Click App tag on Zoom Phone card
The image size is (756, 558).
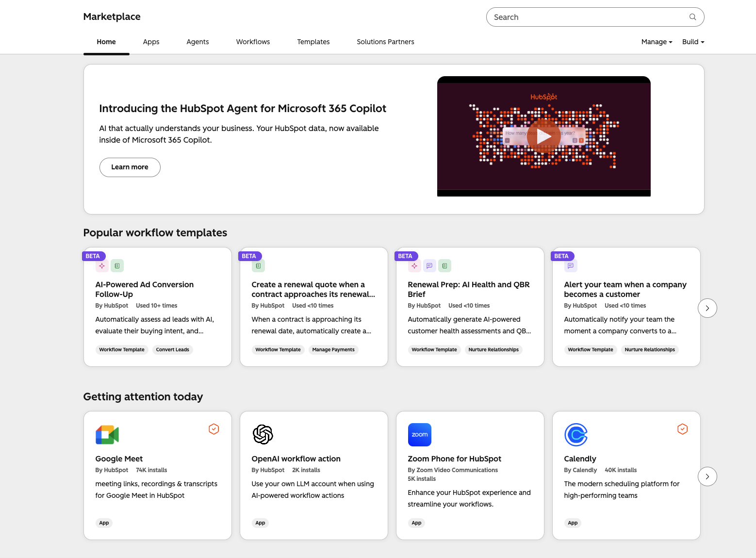[x=417, y=523]
